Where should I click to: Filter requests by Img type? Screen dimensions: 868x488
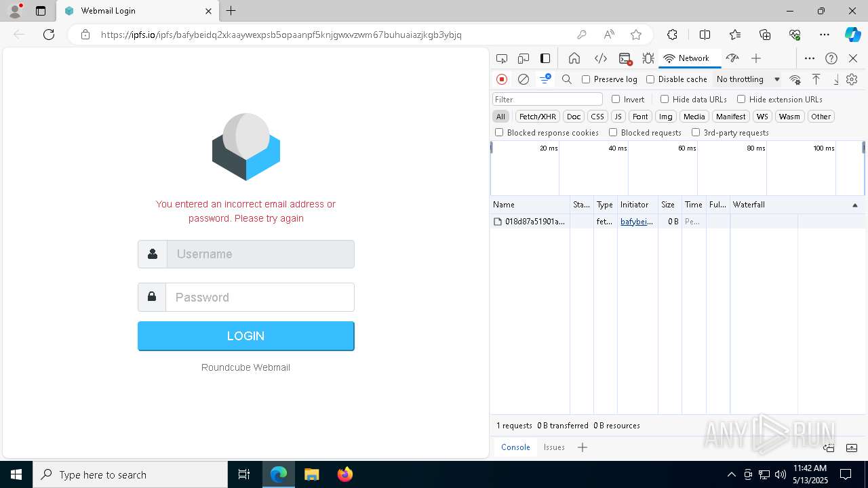[x=666, y=117]
